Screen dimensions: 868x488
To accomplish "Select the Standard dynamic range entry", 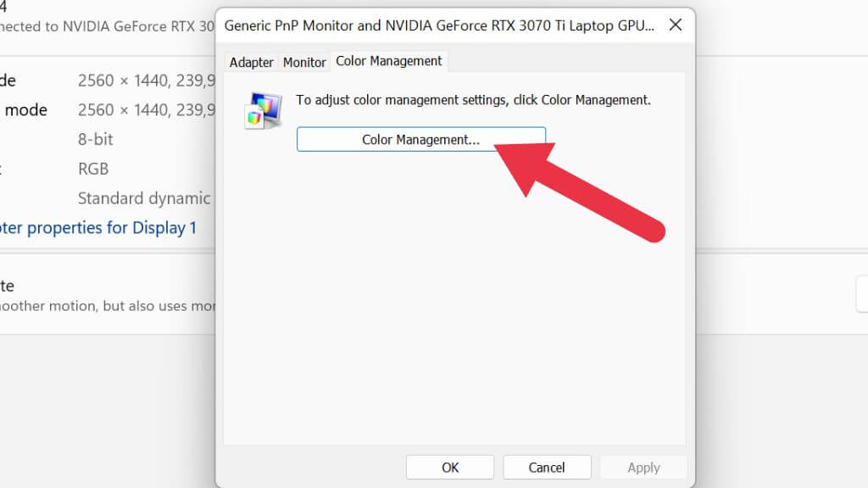I will pos(144,198).
